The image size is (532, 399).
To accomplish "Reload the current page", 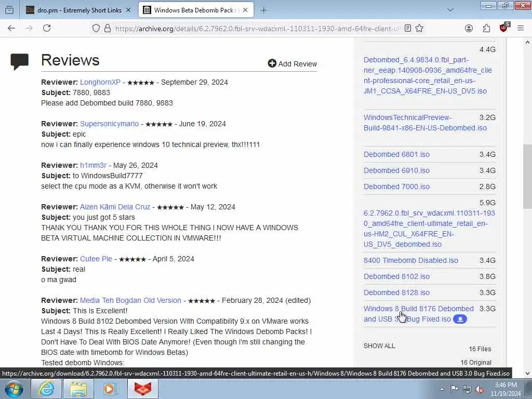I will click(x=47, y=29).
